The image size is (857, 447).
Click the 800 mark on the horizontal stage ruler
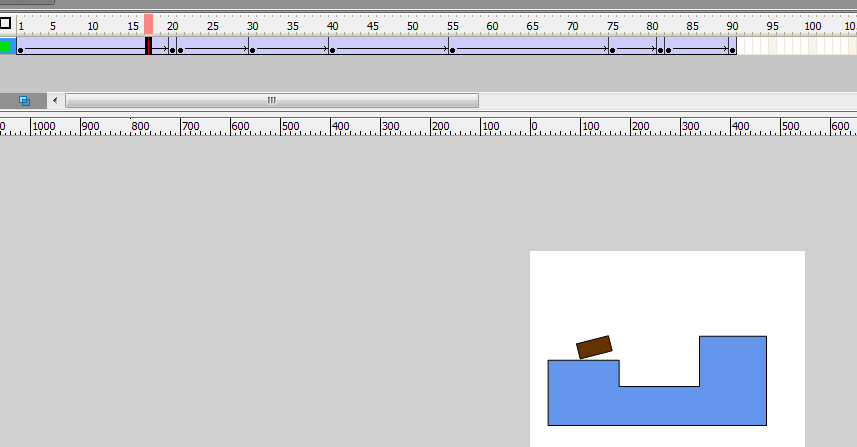click(140, 126)
